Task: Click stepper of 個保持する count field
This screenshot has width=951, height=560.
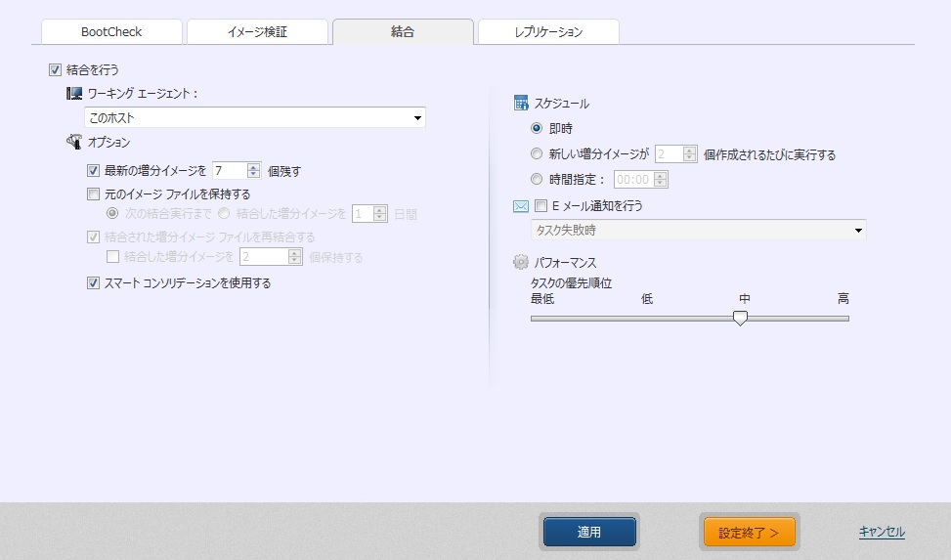Action: (295, 257)
